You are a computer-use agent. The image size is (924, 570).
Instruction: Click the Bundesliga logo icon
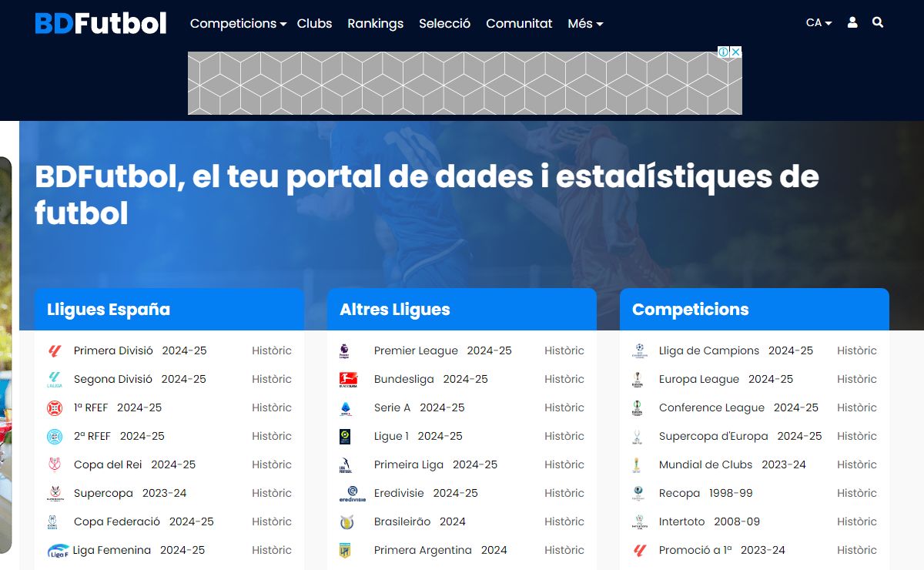348,379
